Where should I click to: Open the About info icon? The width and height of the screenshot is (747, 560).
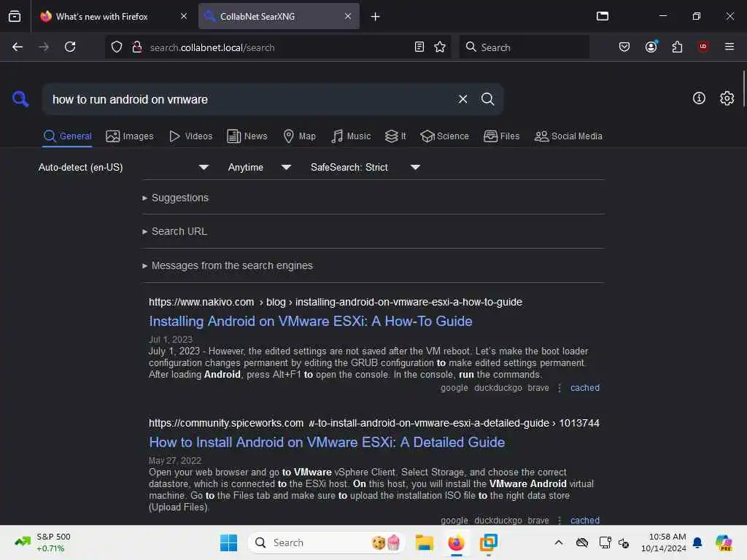(699, 98)
